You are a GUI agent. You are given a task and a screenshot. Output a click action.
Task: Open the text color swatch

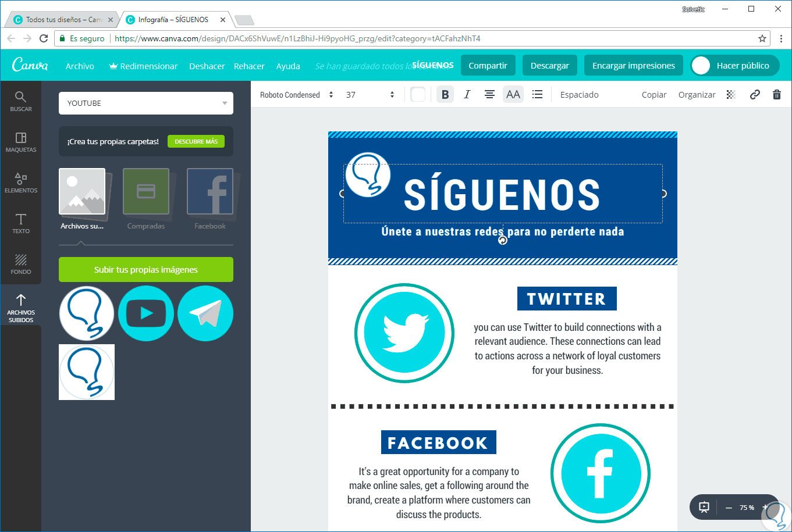(x=418, y=95)
